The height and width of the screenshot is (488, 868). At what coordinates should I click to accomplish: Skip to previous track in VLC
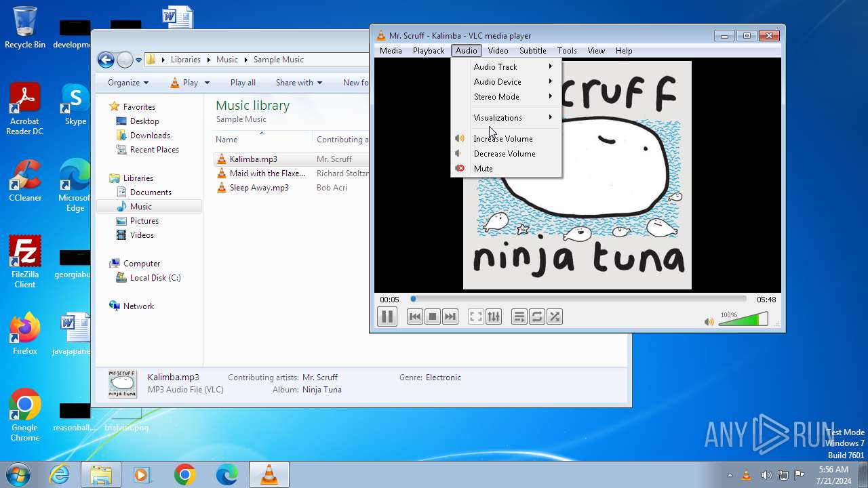pyautogui.click(x=415, y=317)
